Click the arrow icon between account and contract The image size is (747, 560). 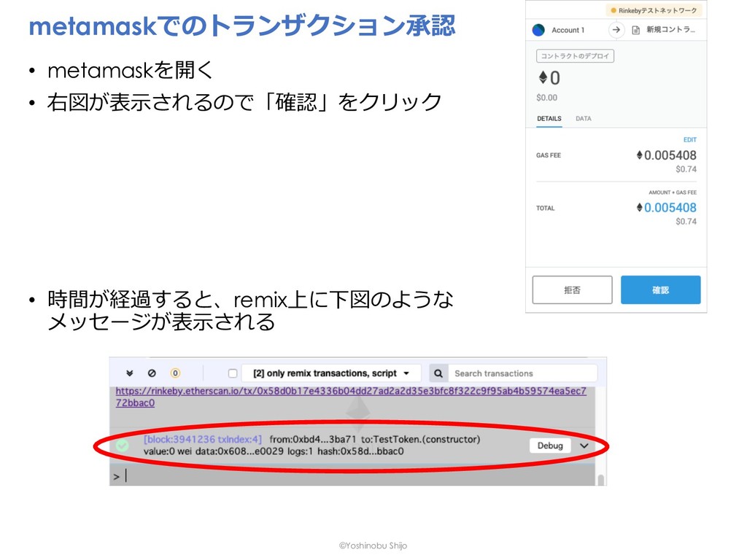click(616, 29)
